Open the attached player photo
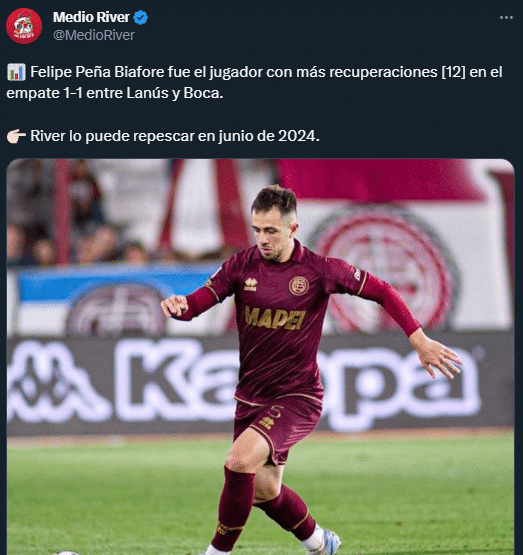The image size is (523, 555). (260, 357)
